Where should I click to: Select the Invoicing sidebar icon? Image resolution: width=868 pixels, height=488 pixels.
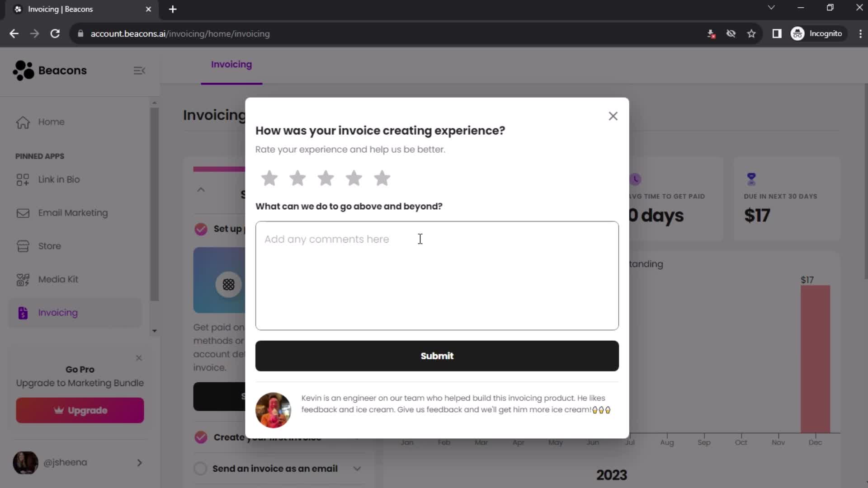click(22, 312)
